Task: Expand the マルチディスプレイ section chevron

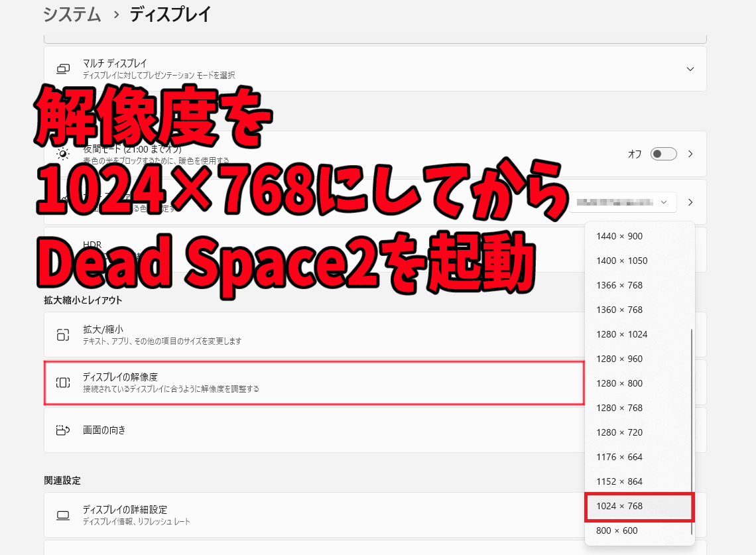Action: (x=690, y=68)
